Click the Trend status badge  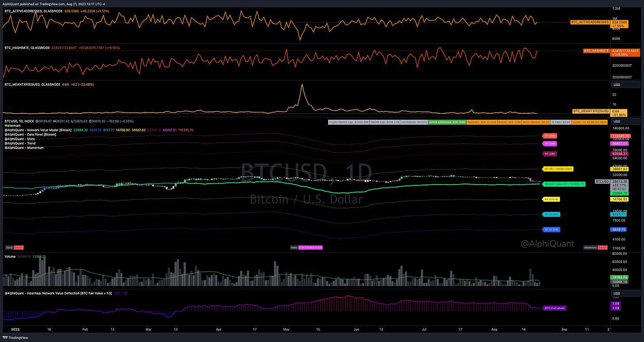15,247
